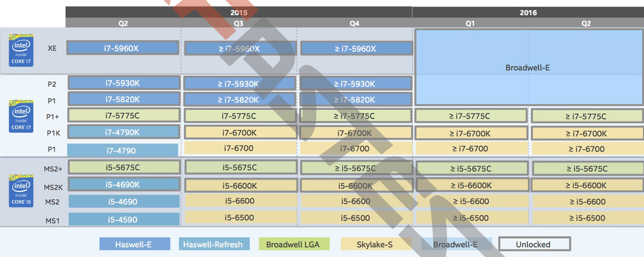This screenshot has height=257, width=644.
Task: Click the Q2 header under 2015
Action: tap(123, 23)
